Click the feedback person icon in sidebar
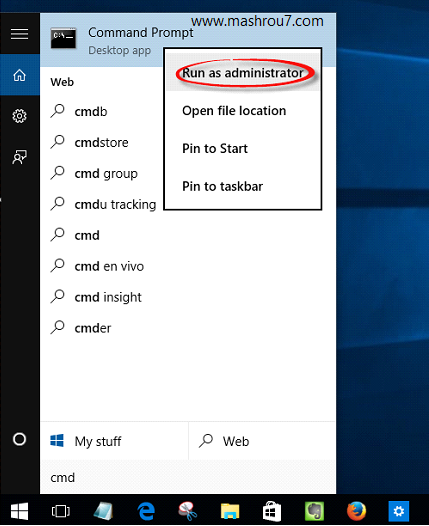The width and height of the screenshot is (429, 526). [x=19, y=157]
